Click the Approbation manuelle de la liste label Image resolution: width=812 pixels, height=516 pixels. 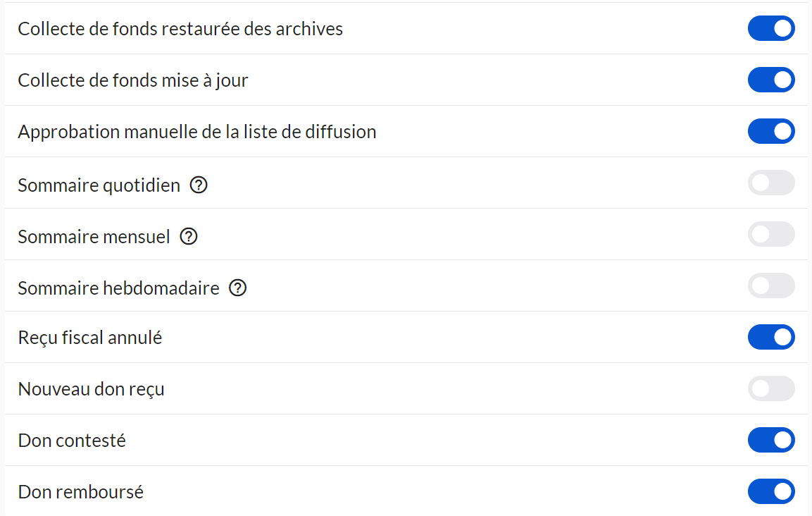(196, 132)
